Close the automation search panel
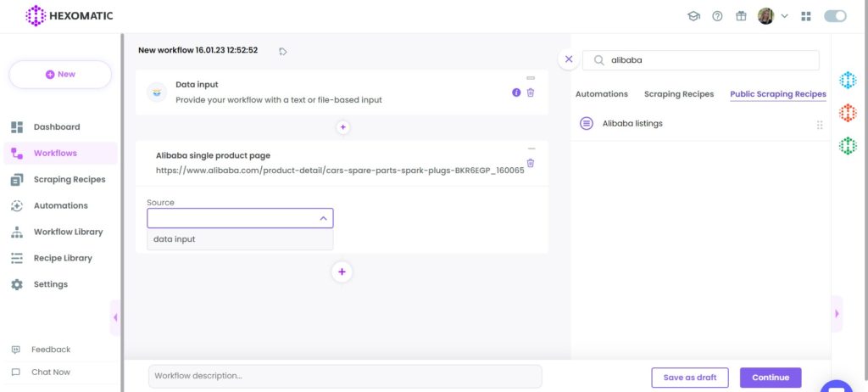 pyautogui.click(x=569, y=59)
